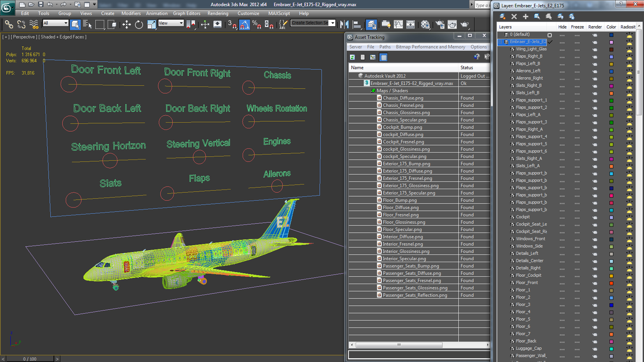
Task: Open the Graph Editors menu
Action: point(186,13)
